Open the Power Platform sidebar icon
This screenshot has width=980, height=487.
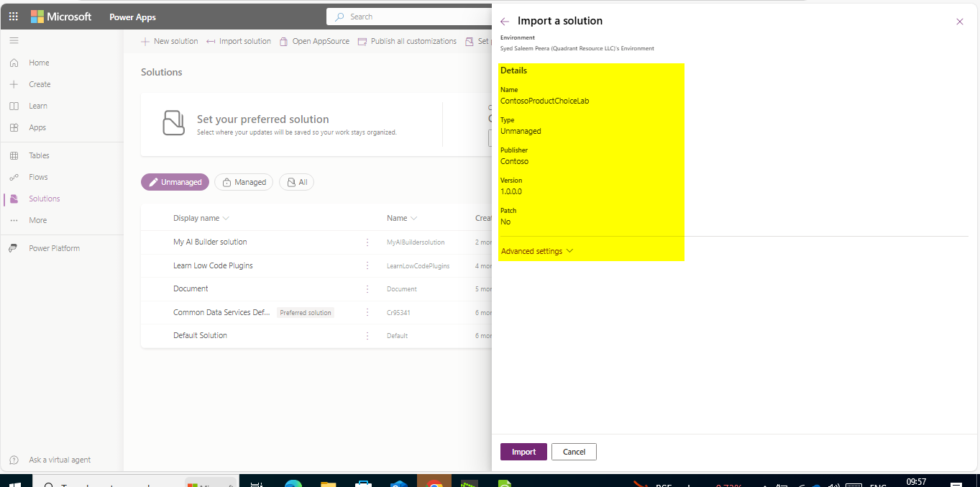pyautogui.click(x=14, y=248)
